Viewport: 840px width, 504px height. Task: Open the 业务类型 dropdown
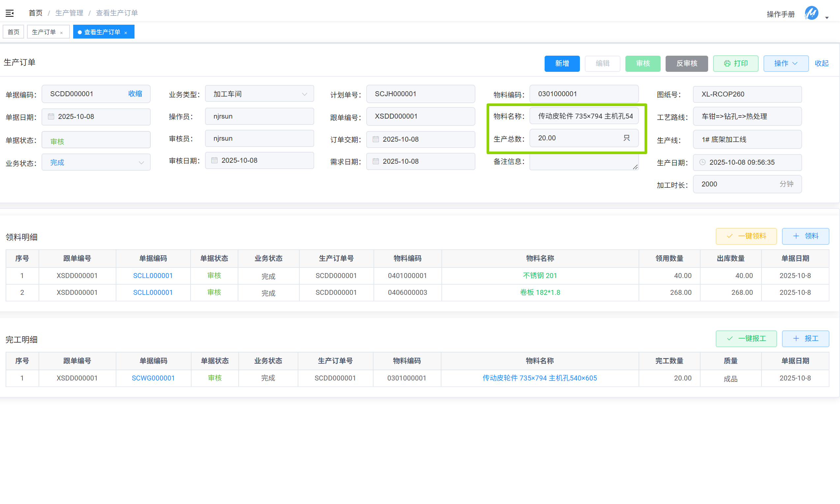coord(259,94)
